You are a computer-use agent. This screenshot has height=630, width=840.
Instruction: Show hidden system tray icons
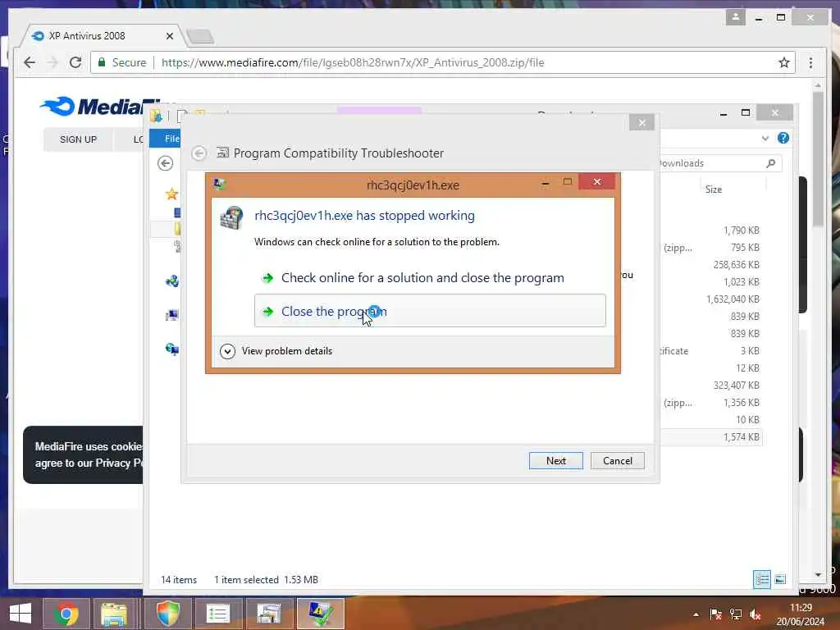point(696,614)
